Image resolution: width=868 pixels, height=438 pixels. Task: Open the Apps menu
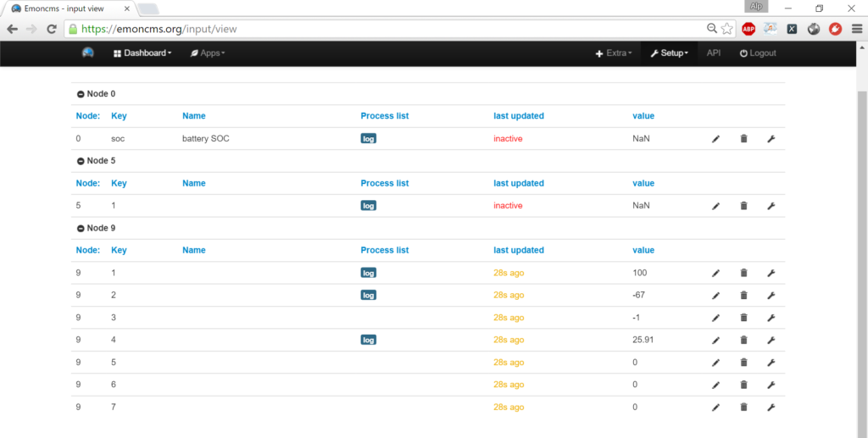tap(208, 53)
